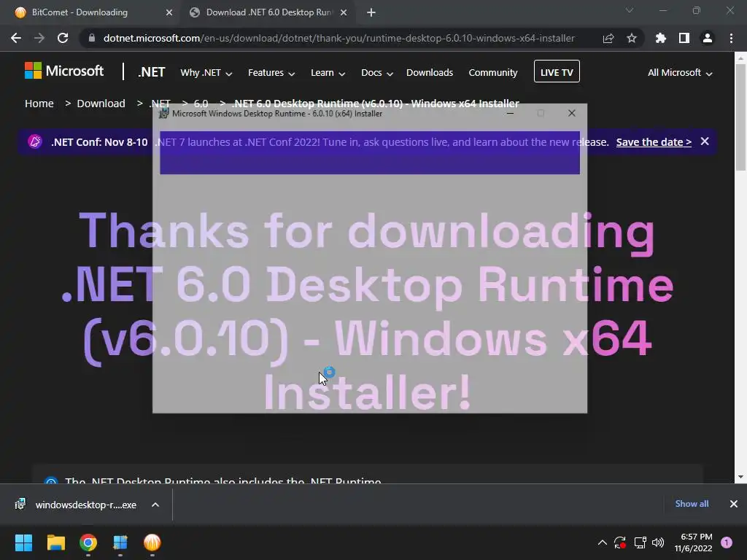Follow the Download breadcrumb link
The image size is (747, 560).
click(101, 104)
